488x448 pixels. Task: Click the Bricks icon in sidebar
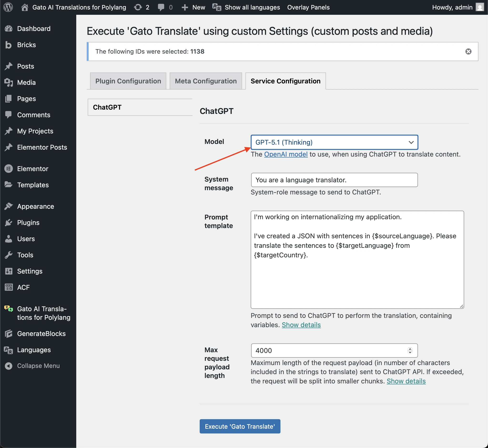9,45
